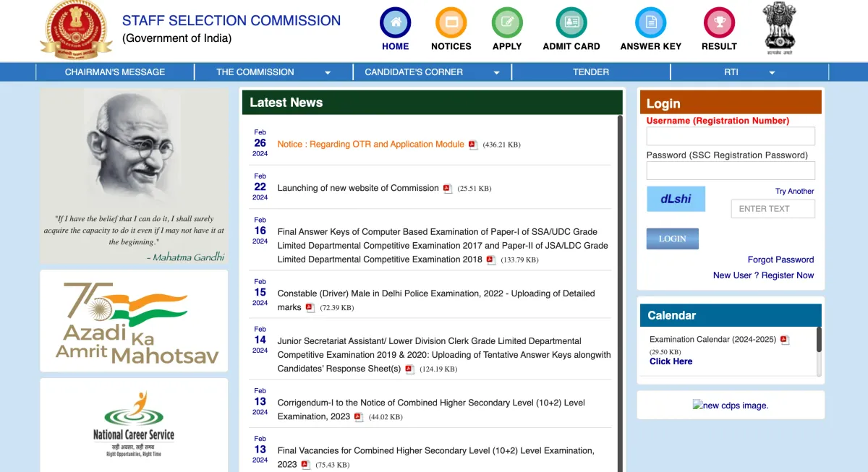Viewport: 868px width, 472px height.
Task: Click the Azadi Ka Amrit Mahotsav banner
Action: [x=134, y=321]
